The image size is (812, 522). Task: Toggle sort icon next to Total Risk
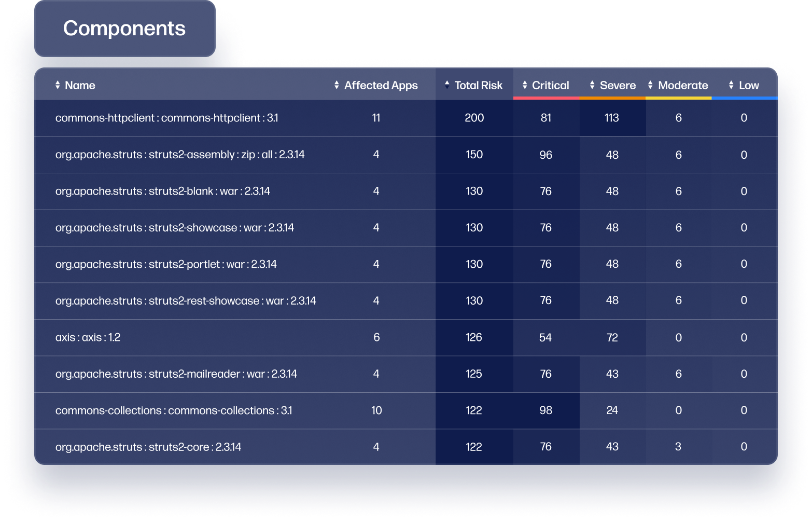click(x=447, y=85)
